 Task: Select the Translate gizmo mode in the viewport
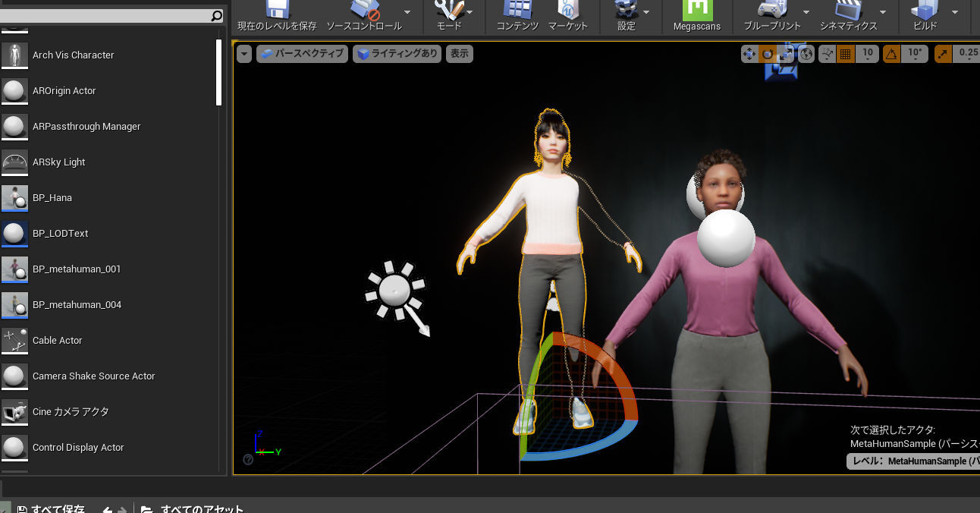pos(749,54)
